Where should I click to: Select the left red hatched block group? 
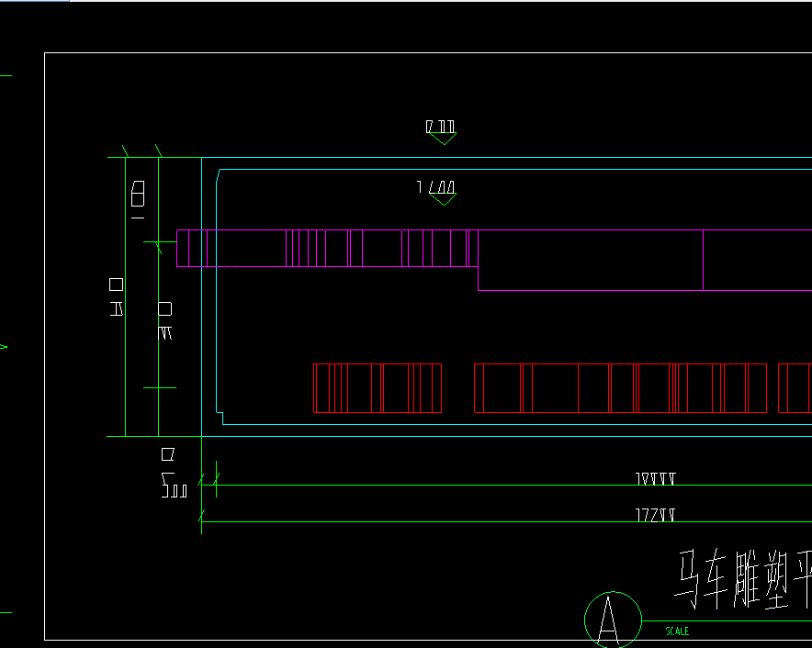click(x=378, y=388)
